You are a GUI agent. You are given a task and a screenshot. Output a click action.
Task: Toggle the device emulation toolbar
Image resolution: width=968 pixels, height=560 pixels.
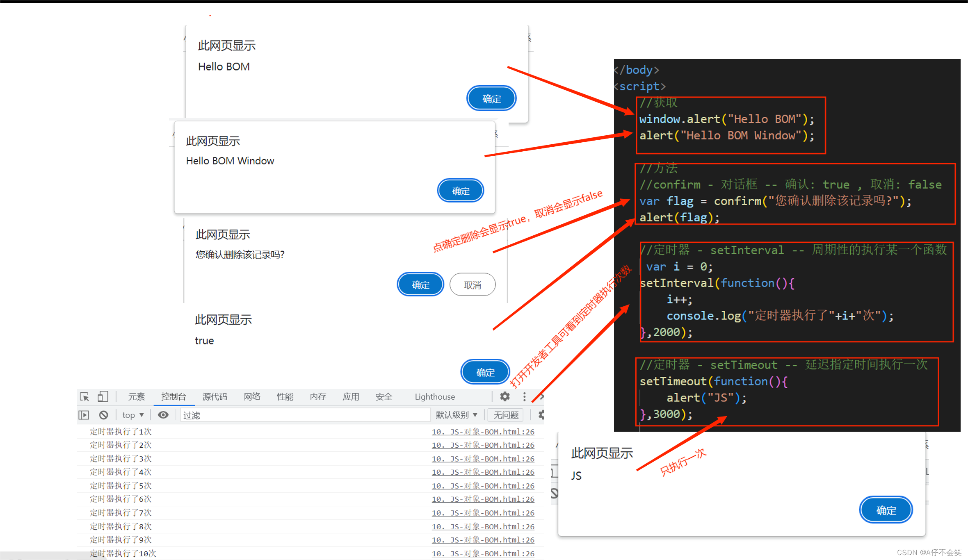pos(103,396)
